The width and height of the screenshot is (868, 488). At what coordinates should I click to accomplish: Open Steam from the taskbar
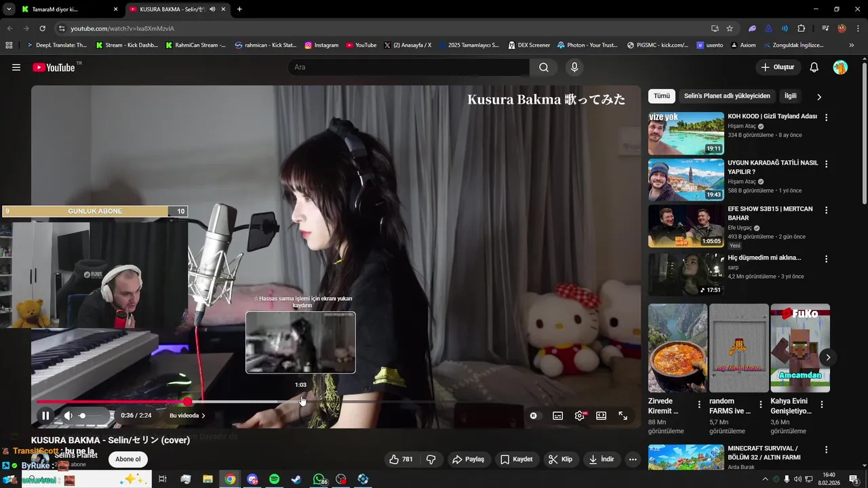pos(296,479)
